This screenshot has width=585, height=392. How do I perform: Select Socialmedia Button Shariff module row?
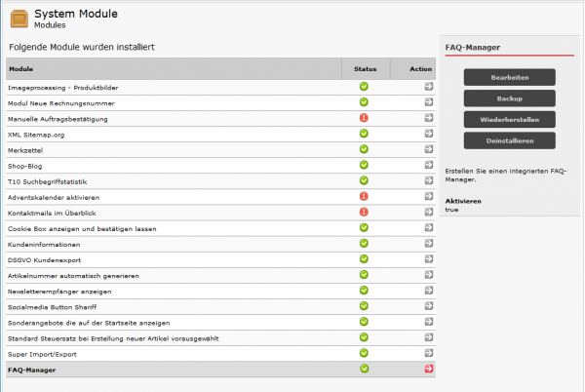pyautogui.click(x=171, y=306)
